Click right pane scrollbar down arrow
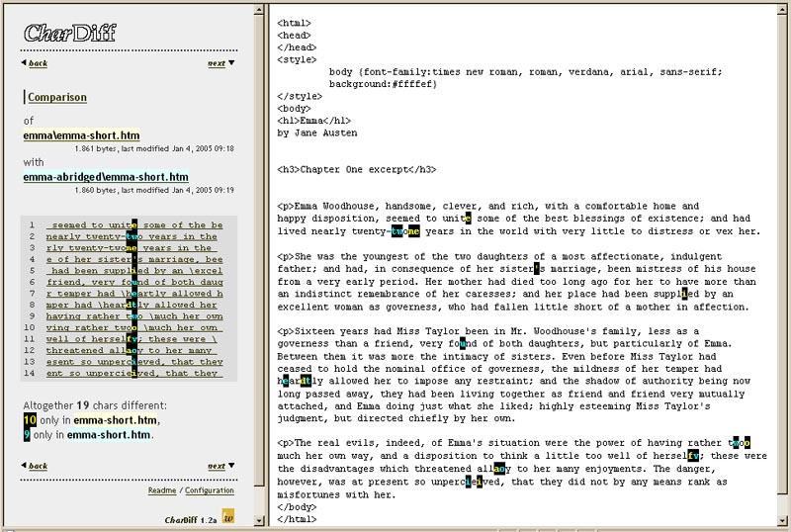 [x=783, y=520]
